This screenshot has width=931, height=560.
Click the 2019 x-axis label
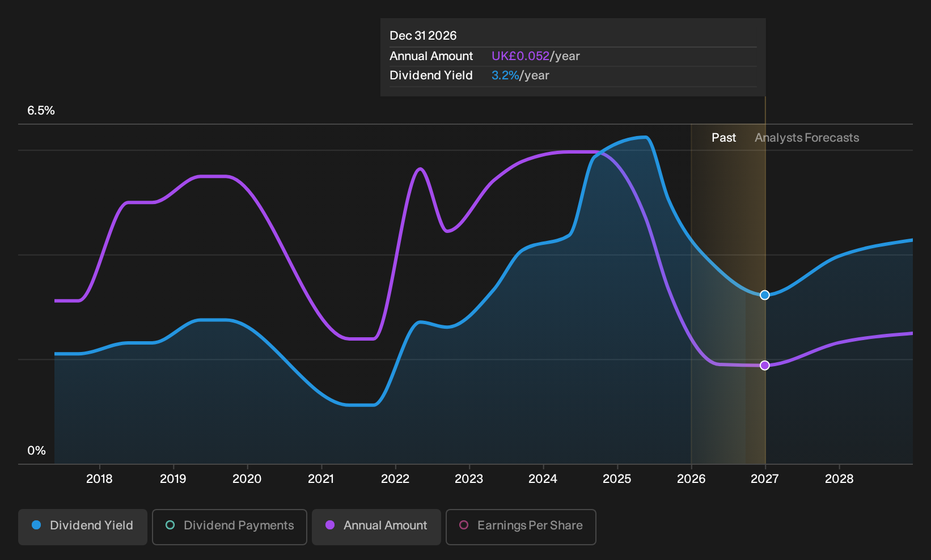click(x=173, y=479)
